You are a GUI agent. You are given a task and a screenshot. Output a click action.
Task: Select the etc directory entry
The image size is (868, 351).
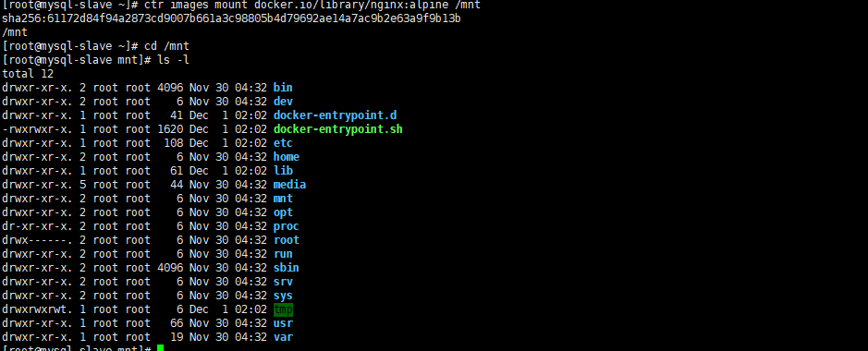(283, 142)
